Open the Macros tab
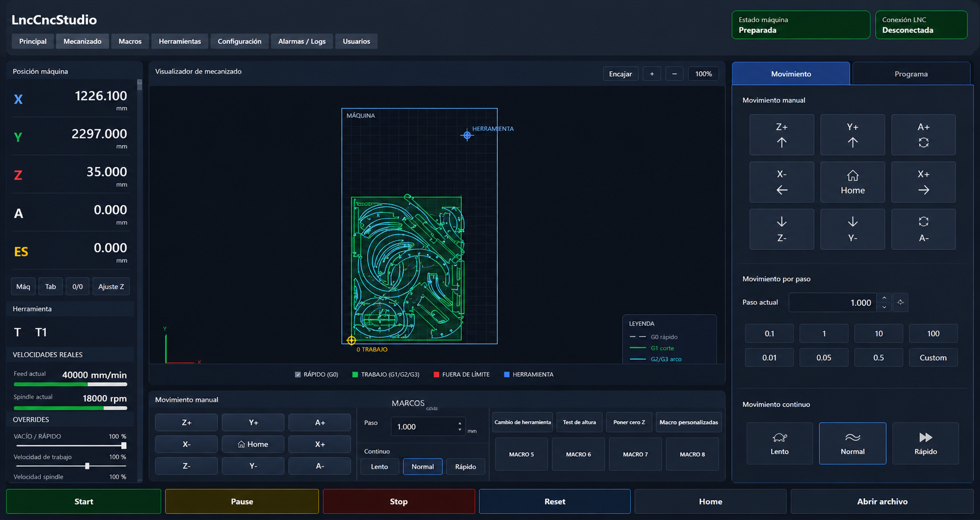The height and width of the screenshot is (520, 980). 130,41
